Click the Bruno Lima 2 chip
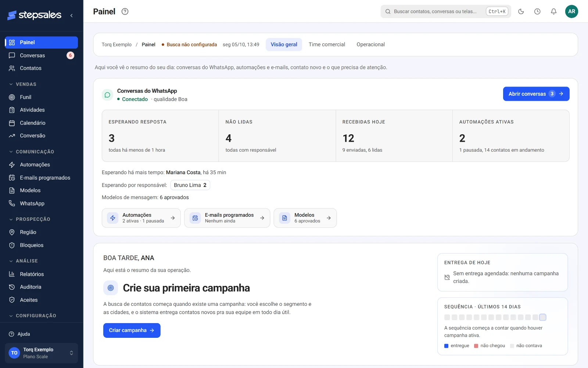Viewport: 588px width, 368px height. coord(190,185)
